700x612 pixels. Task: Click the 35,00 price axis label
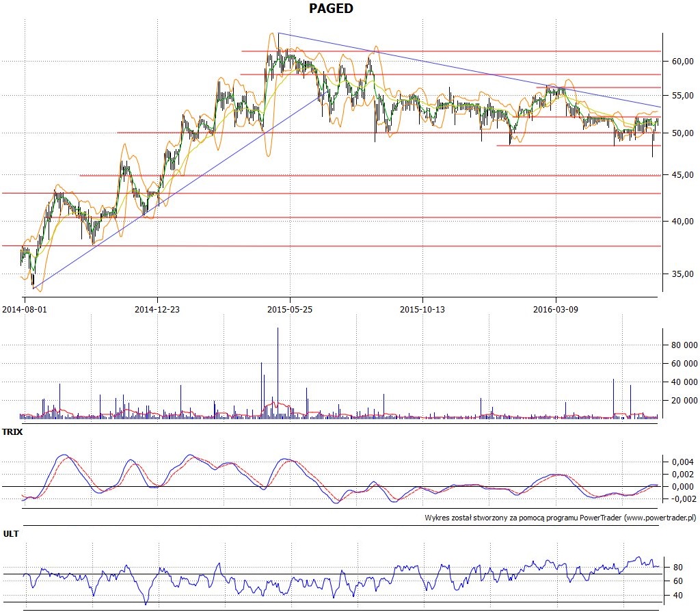point(683,274)
